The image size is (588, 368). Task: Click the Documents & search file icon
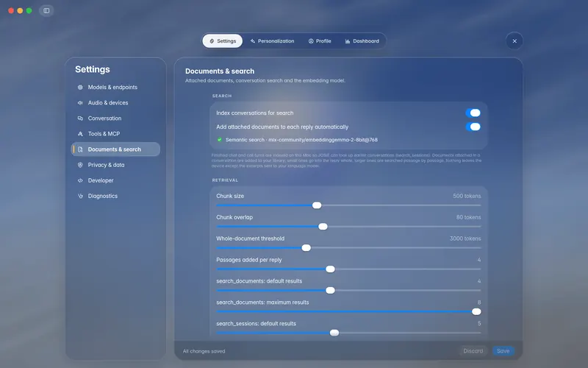pos(80,149)
